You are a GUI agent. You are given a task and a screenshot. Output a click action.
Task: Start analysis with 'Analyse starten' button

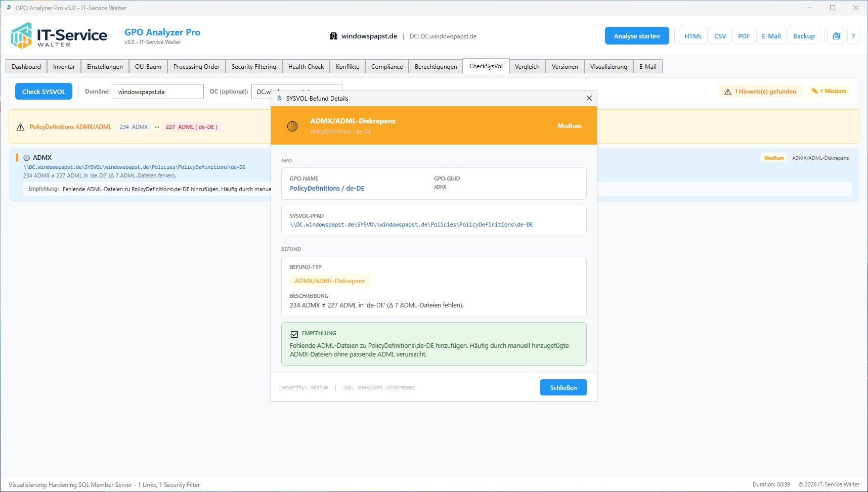636,36
